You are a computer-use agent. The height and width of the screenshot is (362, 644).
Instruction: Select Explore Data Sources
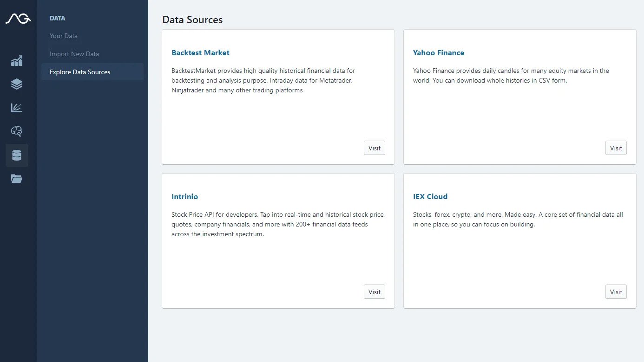tap(80, 72)
